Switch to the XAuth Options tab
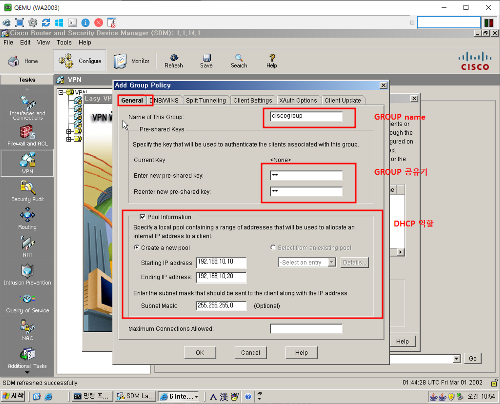Image resolution: width=500 pixels, height=404 pixels. point(298,100)
